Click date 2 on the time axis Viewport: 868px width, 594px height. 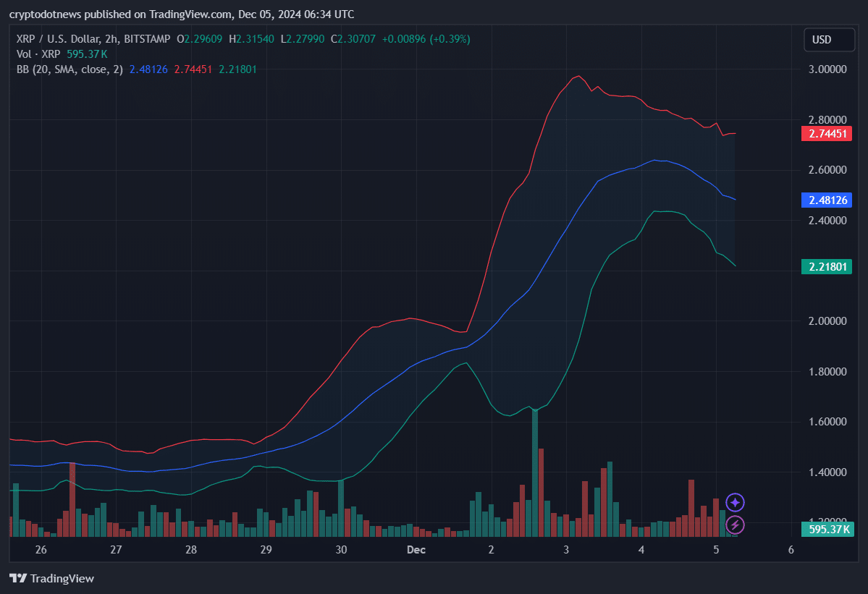(x=491, y=550)
